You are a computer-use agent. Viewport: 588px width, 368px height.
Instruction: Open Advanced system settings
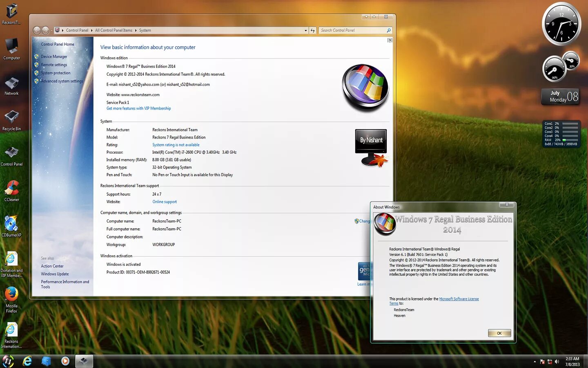pyautogui.click(x=62, y=81)
